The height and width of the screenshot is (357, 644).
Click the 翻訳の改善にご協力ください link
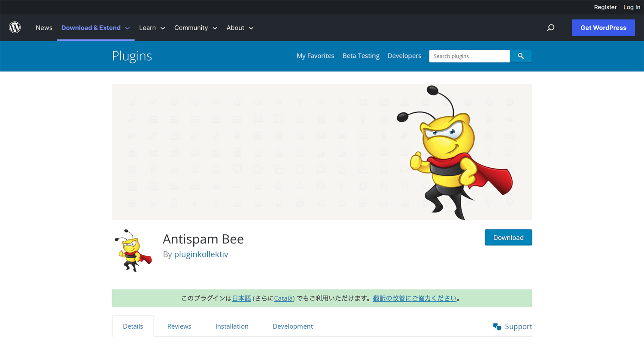(415, 298)
